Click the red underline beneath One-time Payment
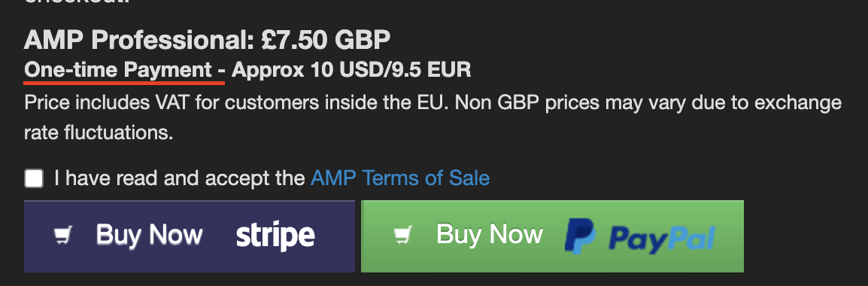The image size is (868, 286). point(125,83)
